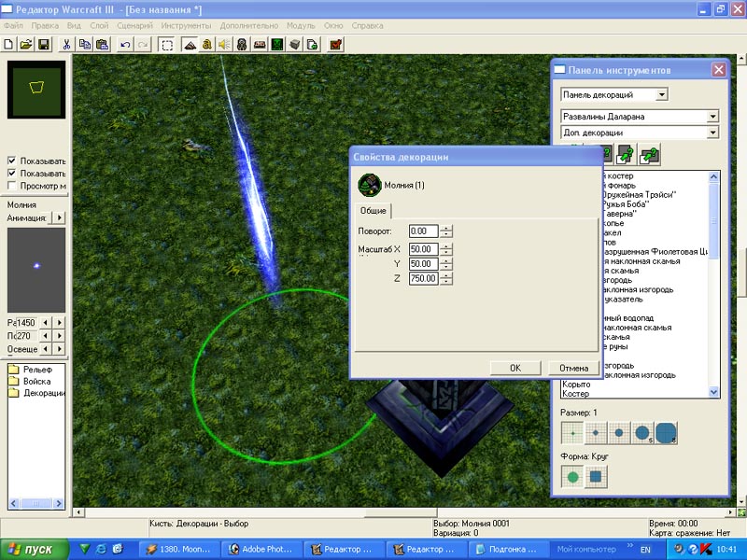
Task: Confirm the doodad properties with OK
Action: coord(515,368)
